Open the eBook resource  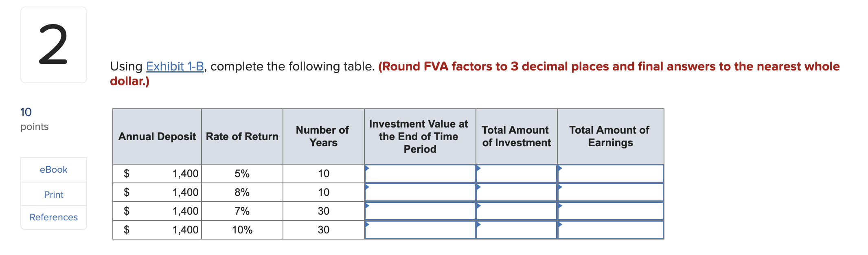[53, 169]
